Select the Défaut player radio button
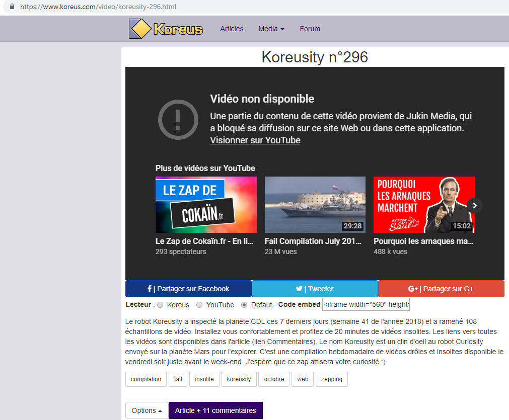The width and height of the screenshot is (509, 420). coord(244,305)
